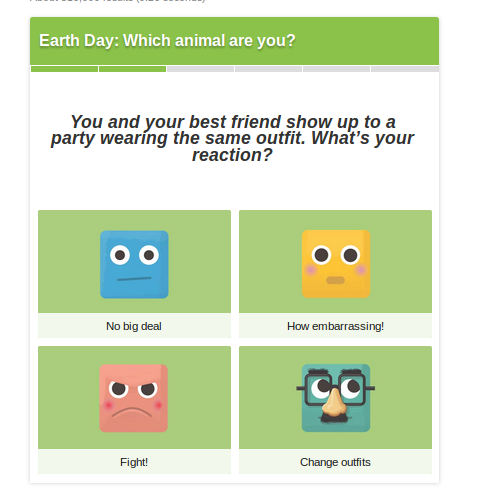Choose the "No big deal" answer label
This screenshot has width=486, height=501.
[134, 326]
